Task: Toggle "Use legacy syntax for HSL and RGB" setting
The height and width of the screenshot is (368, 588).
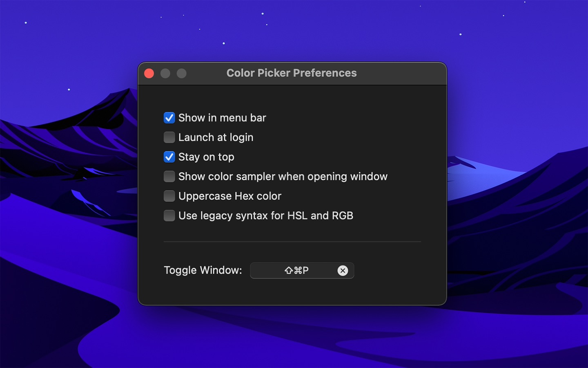Action: tap(169, 215)
